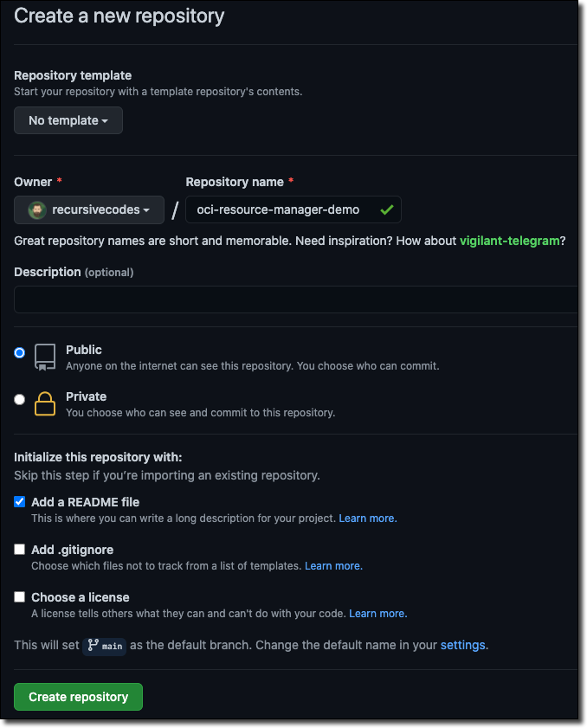Use the vigilant-telegram name suggestion

509,241
